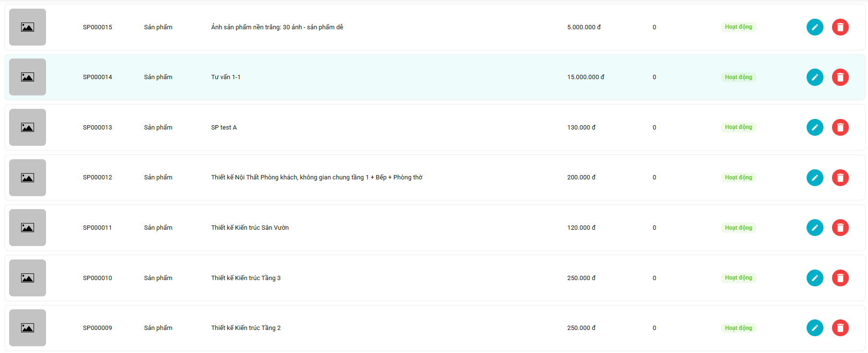Select the Thiết kế Nội Thất Phòng khách row name
Viewport: 868px width, 353px height.
click(317, 177)
